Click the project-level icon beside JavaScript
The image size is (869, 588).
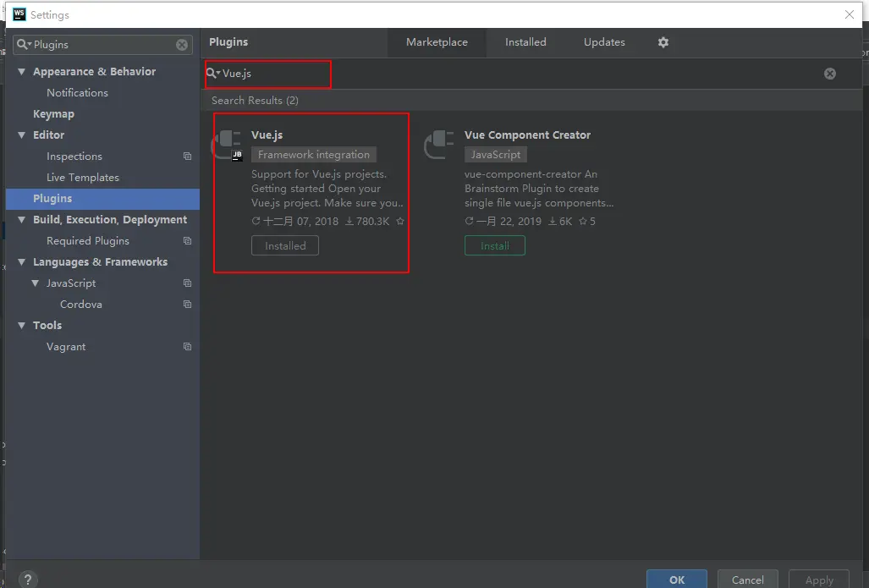click(x=187, y=283)
